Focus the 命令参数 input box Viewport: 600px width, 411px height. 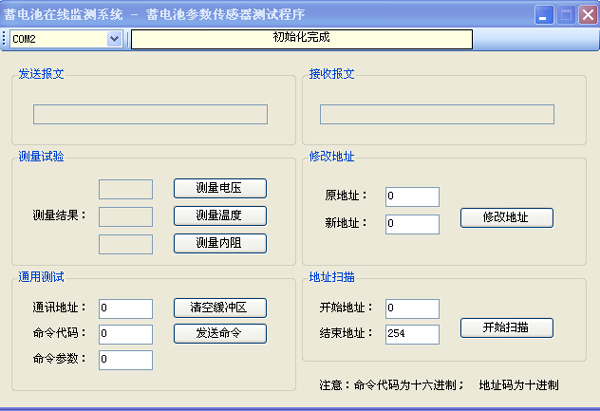pyautogui.click(x=125, y=360)
